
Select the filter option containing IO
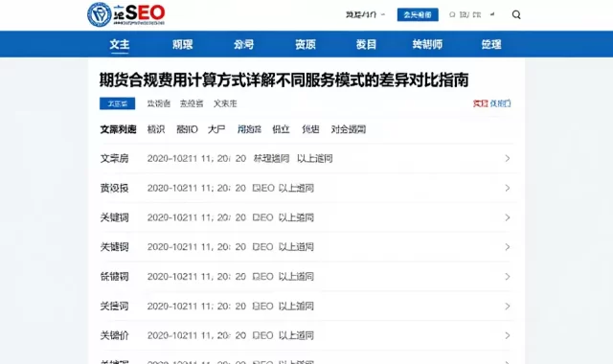point(188,129)
